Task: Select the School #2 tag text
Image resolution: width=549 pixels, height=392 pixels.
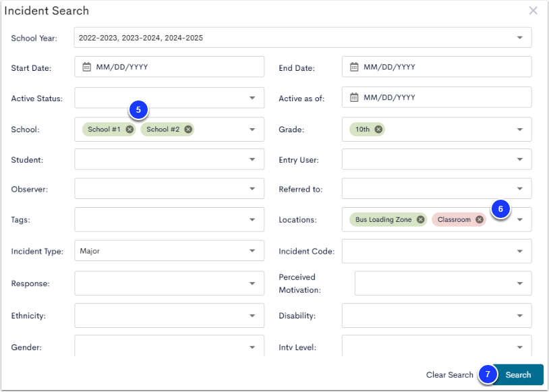Action: tap(163, 130)
